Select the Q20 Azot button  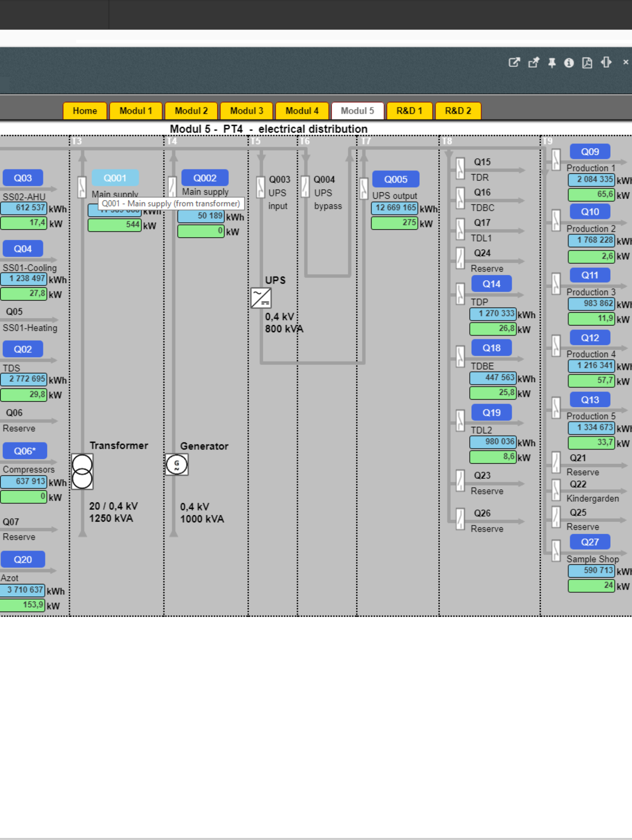(x=23, y=559)
